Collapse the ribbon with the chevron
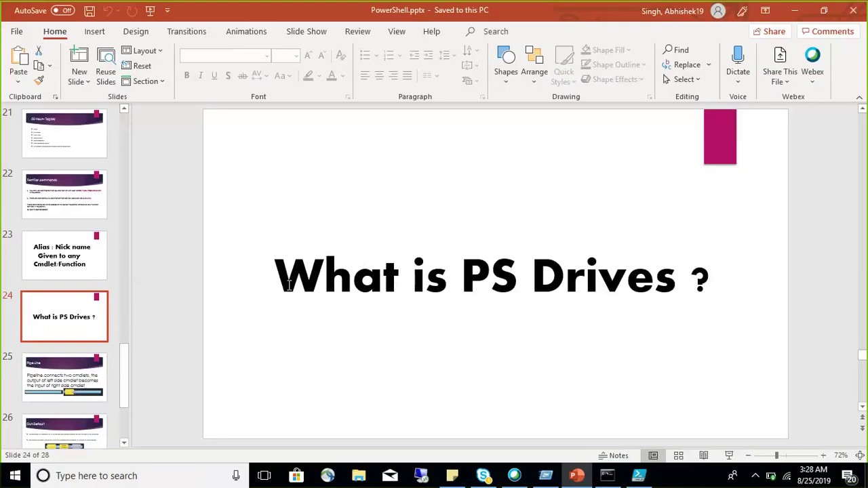 (859, 97)
